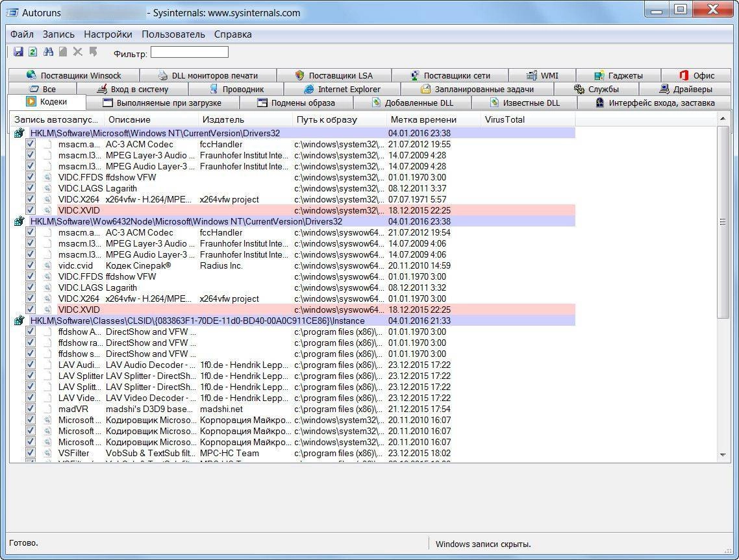Click file icon of vidc.cvid row
Viewport: 739px width, 560px height.
(47, 265)
